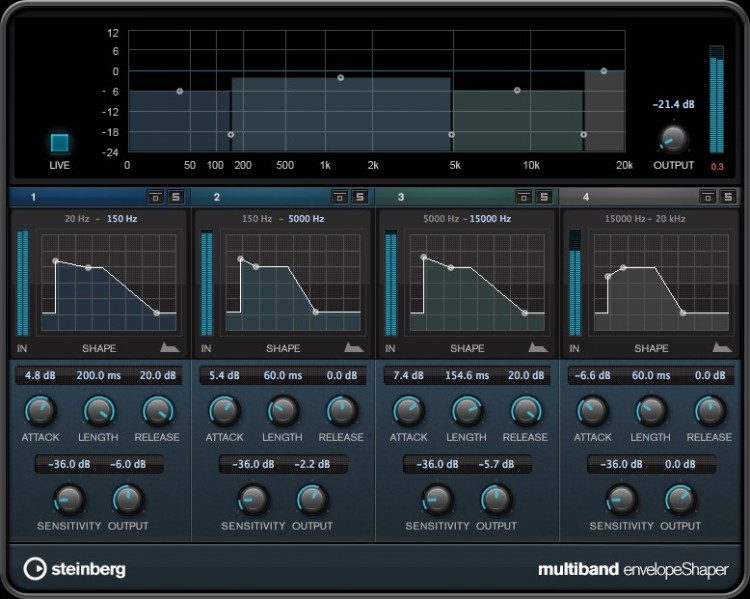Click the 15000 Hz crossover value in band 3
750x599 pixels.
(490, 219)
